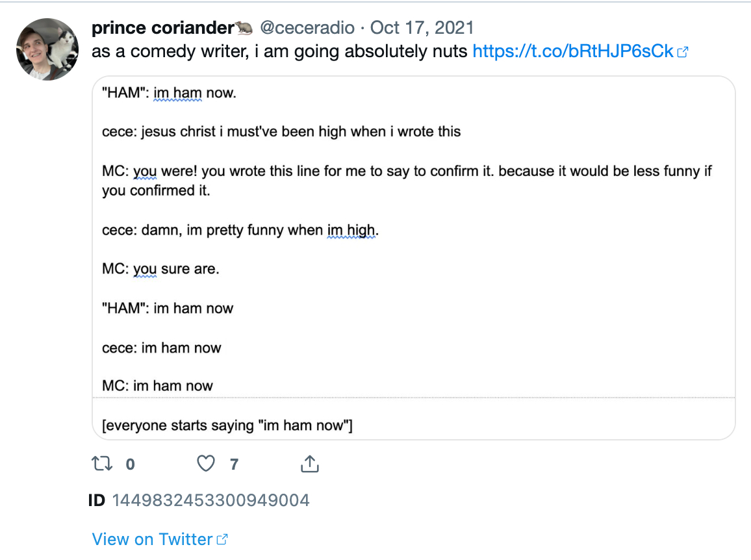Click the bracketed "everyone starts saying" line

tap(227, 426)
